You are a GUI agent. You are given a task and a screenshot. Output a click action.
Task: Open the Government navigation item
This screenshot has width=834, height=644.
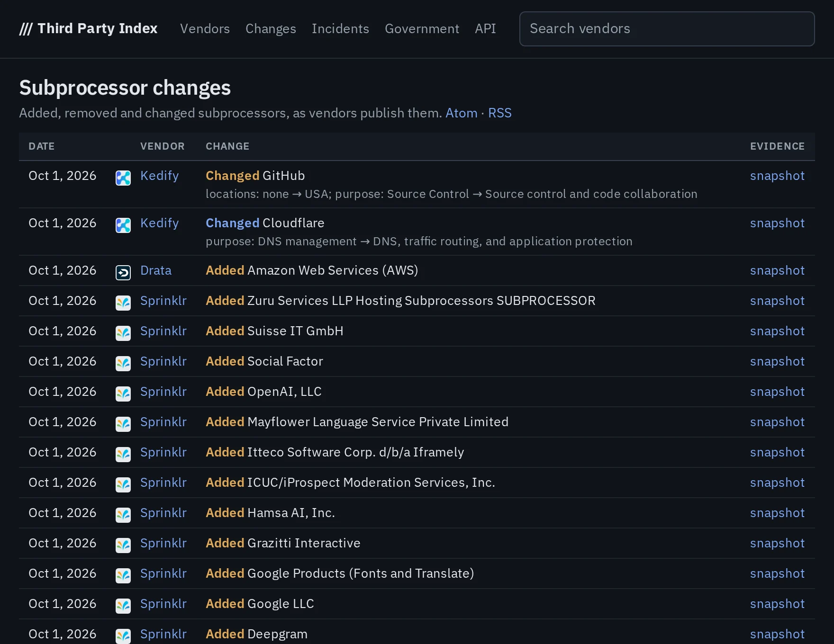pos(422,28)
